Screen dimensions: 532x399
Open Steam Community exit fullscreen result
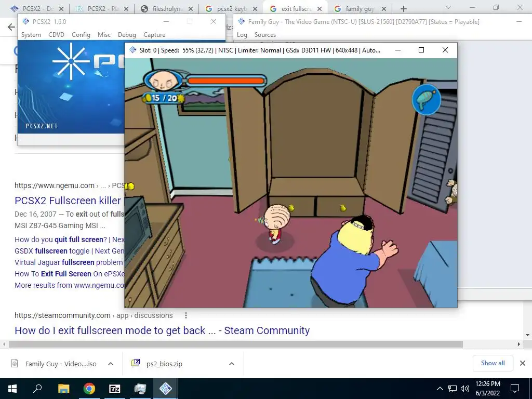[x=162, y=330]
